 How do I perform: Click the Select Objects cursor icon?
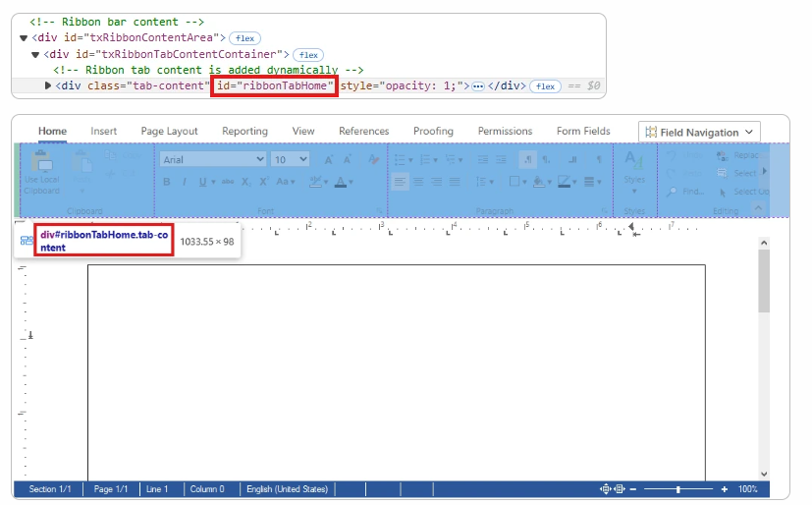723,193
